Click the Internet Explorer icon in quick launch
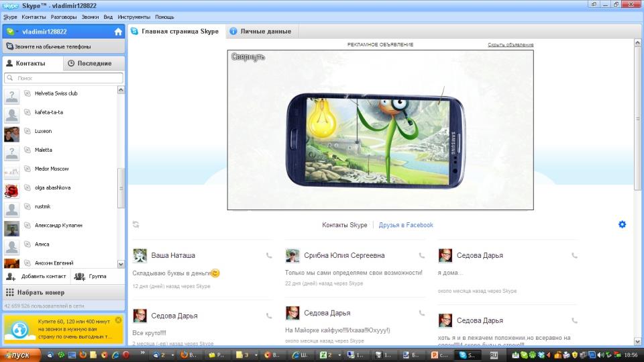This screenshot has width=644, height=362. [116, 355]
